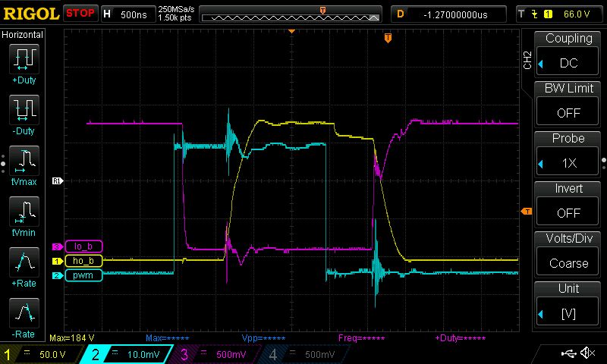The image size is (607, 364).
Task: Click the horizontal timebase 500ns readout
Action: (x=128, y=14)
